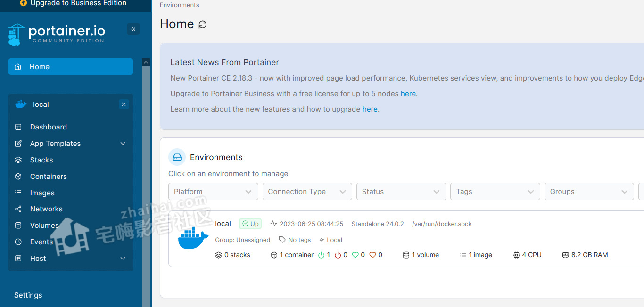Click the list icon next to 1 image
This screenshot has height=307, width=644.
463,255
